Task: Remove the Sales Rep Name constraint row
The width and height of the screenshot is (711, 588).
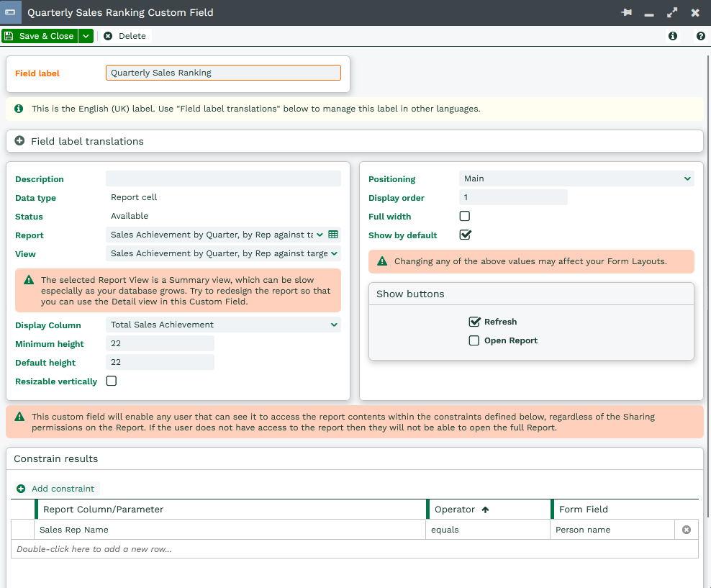Action: [x=686, y=530]
